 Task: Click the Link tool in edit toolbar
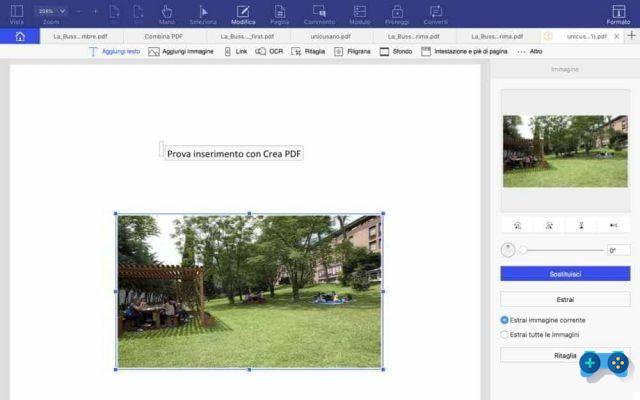236,51
